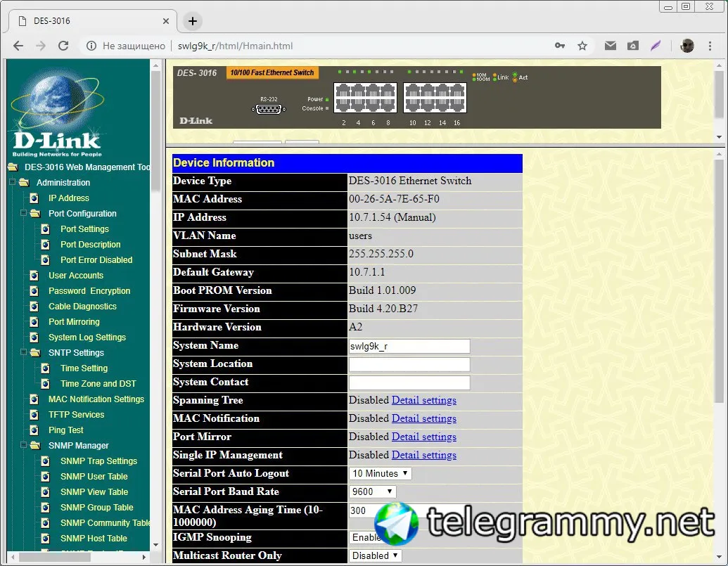
Task: Click the System Contact input field
Action: [x=409, y=382]
